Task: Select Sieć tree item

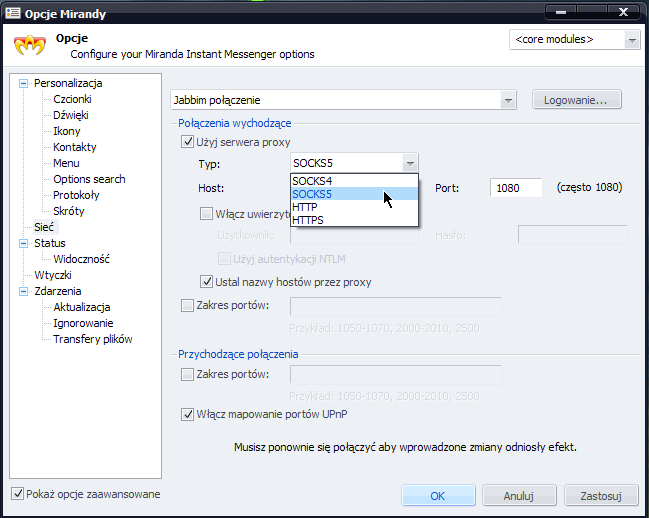Action: point(44,227)
